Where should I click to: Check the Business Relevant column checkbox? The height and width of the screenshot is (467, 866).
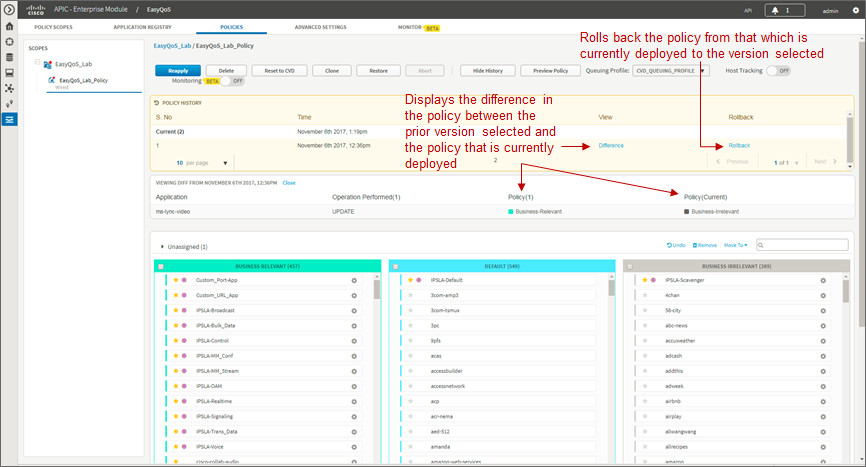point(161,267)
